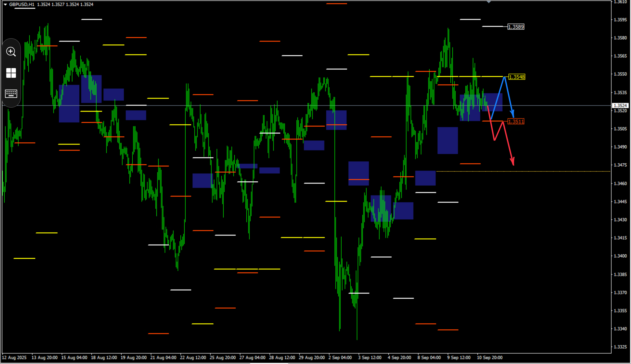Open the four-tile window layout icon
The width and height of the screenshot is (631, 364).
click(11, 73)
